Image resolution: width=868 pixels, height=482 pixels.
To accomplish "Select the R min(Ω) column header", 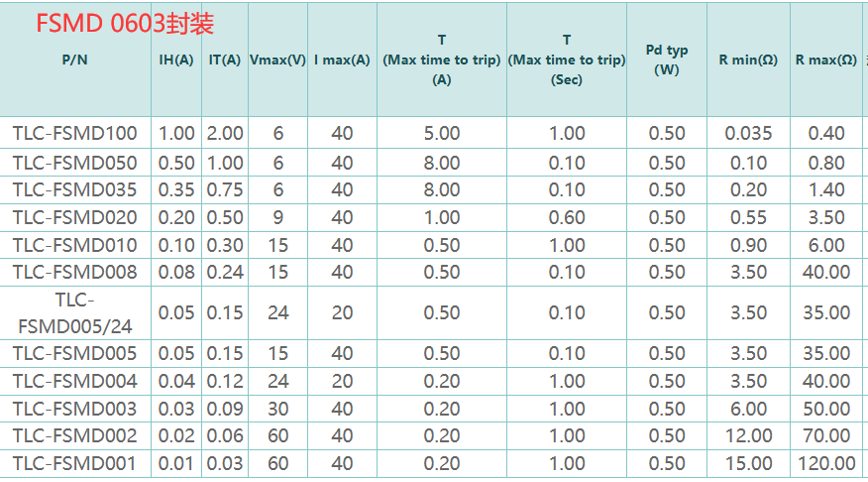I will click(x=748, y=60).
